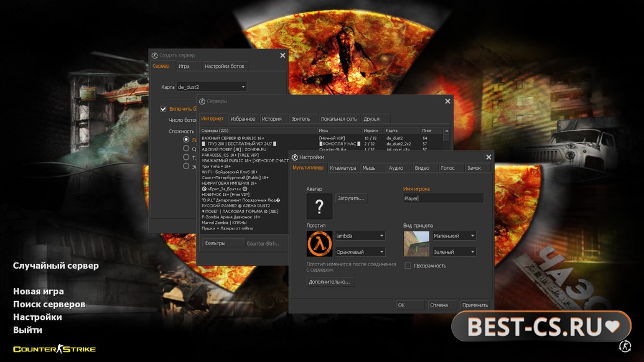
Task: Toggle the Прозрачность checkbox
Action: [408, 266]
